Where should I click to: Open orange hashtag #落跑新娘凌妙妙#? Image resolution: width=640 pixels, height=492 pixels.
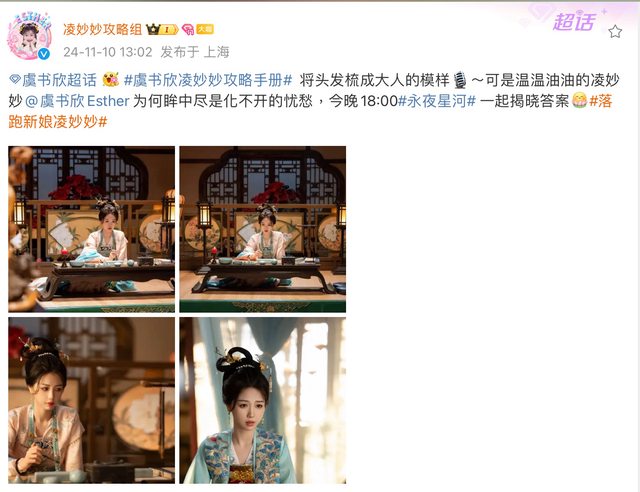(310, 111)
